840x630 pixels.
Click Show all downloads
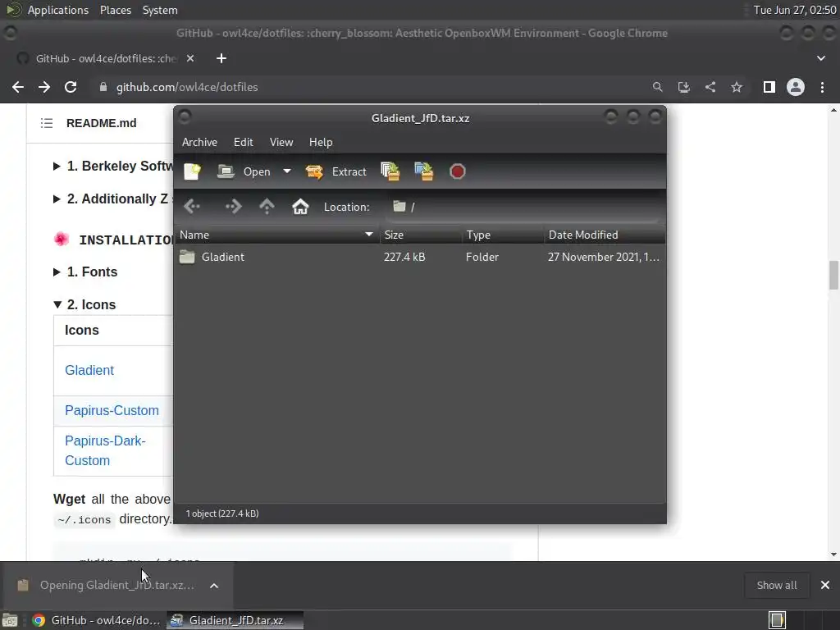[x=777, y=585]
